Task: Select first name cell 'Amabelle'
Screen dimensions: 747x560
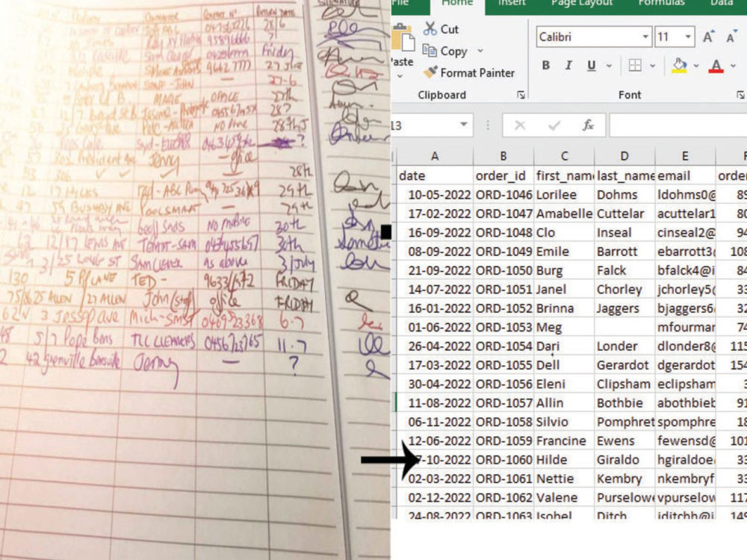Action: click(564, 214)
